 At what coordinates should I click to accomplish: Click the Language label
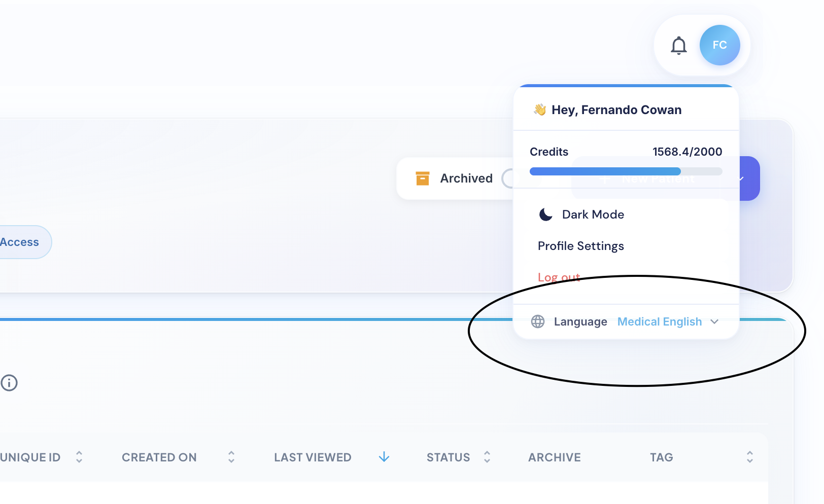(580, 321)
